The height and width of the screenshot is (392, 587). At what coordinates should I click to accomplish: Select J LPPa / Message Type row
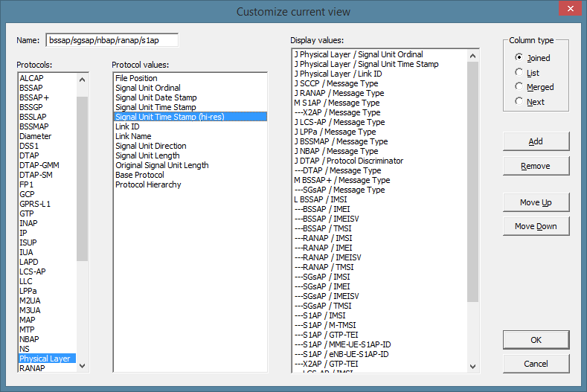click(x=379, y=132)
